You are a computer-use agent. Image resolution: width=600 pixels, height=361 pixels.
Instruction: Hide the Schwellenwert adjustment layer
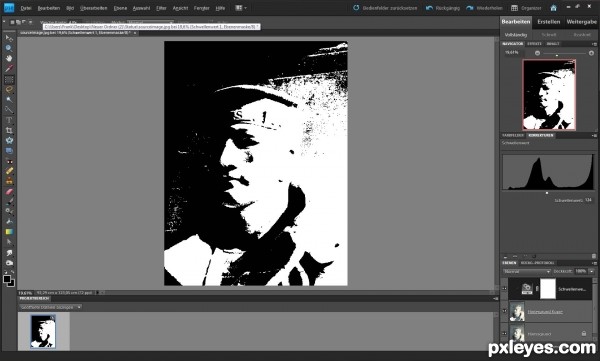coord(504,289)
